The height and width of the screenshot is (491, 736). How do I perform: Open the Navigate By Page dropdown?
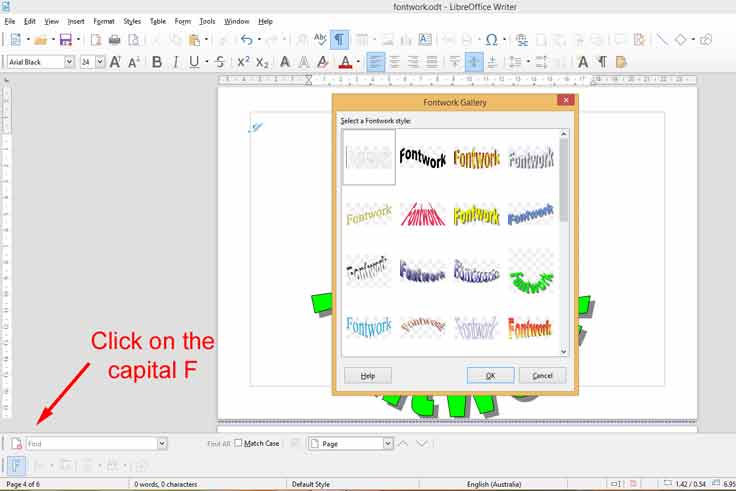pos(388,444)
